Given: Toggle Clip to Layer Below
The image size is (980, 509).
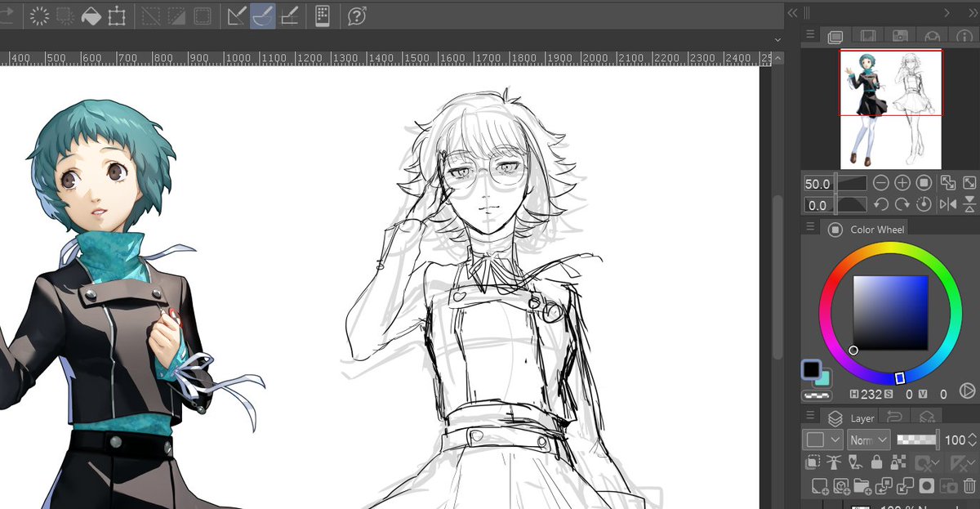Looking at the screenshot, I should (x=814, y=462).
